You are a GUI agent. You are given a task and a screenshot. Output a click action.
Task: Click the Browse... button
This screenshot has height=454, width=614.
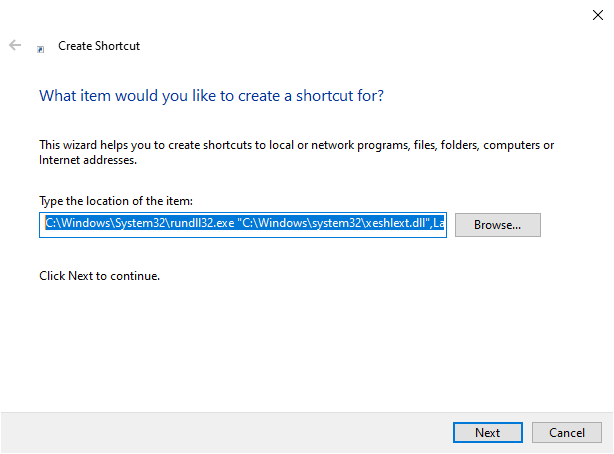click(x=497, y=225)
